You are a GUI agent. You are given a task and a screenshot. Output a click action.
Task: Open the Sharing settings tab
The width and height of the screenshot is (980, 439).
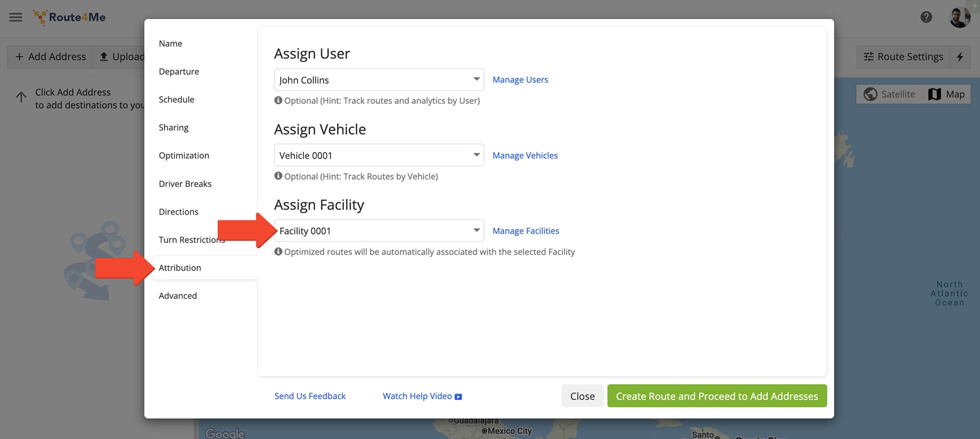pos(174,128)
